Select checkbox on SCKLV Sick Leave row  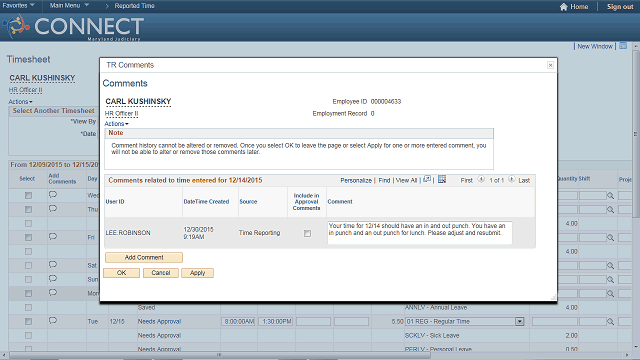[x=28, y=336]
